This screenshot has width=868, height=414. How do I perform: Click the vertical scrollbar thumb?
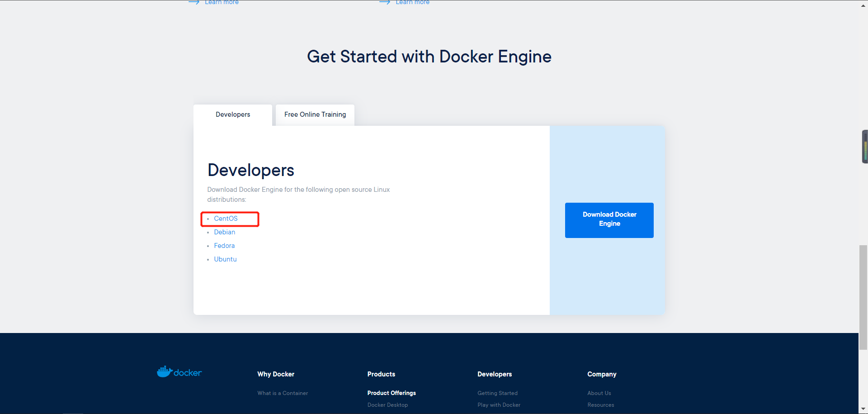click(x=863, y=297)
